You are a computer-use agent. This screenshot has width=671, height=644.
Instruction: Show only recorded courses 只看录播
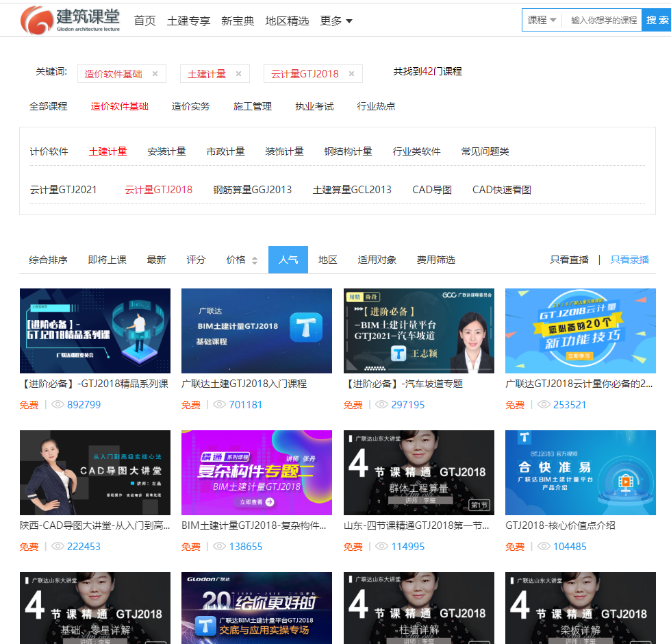coord(629,260)
